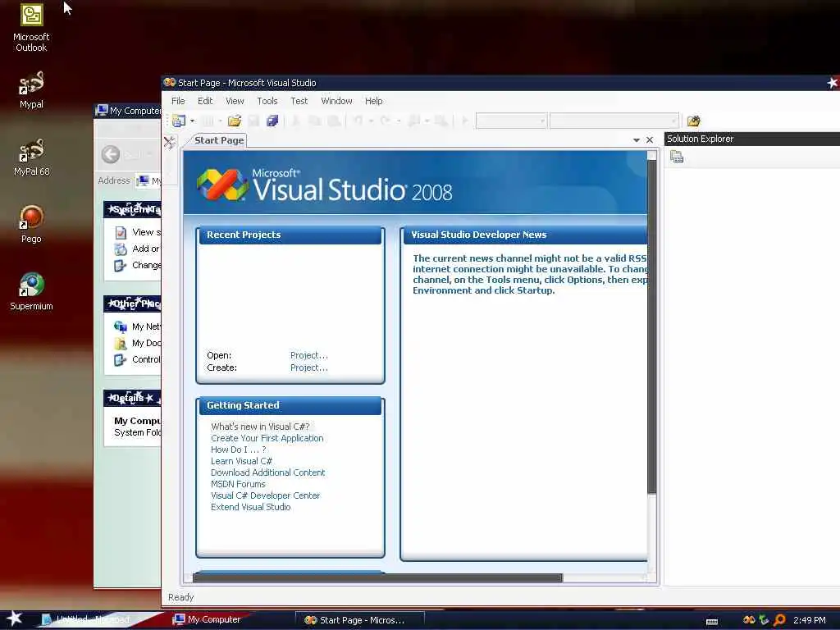
Task: Open the Solution Configurations combo box
Action: (x=511, y=121)
